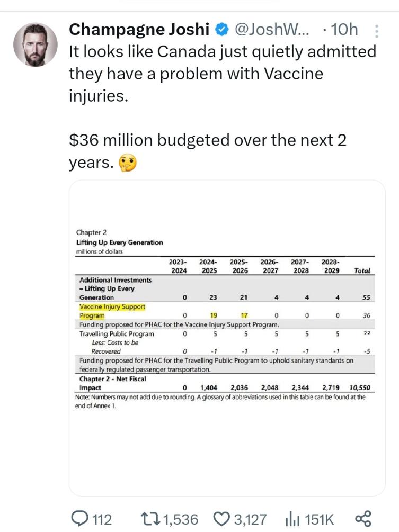Click the tweet text about Canada vaccine injuries
Viewport: 399px width, 532px height.
[223, 75]
